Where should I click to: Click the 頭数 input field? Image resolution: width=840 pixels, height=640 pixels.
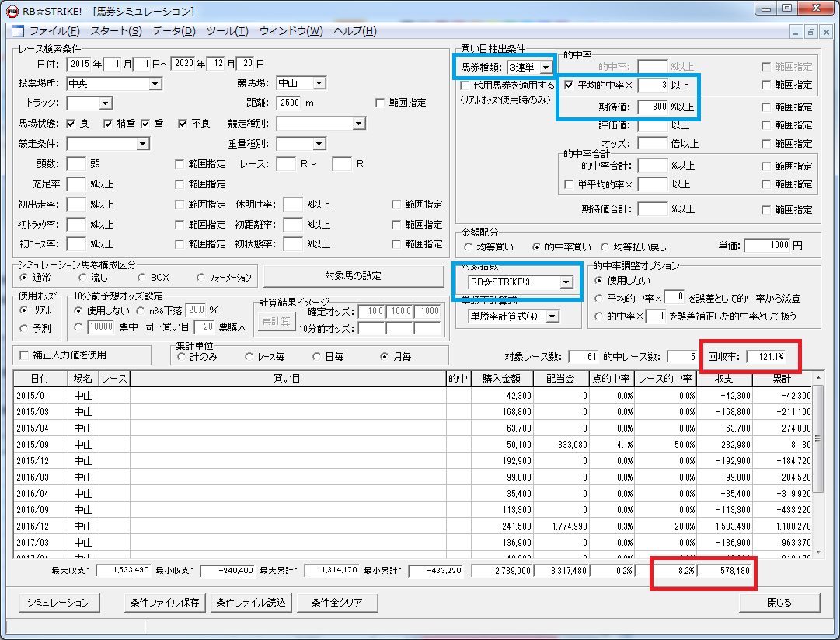pos(76,164)
